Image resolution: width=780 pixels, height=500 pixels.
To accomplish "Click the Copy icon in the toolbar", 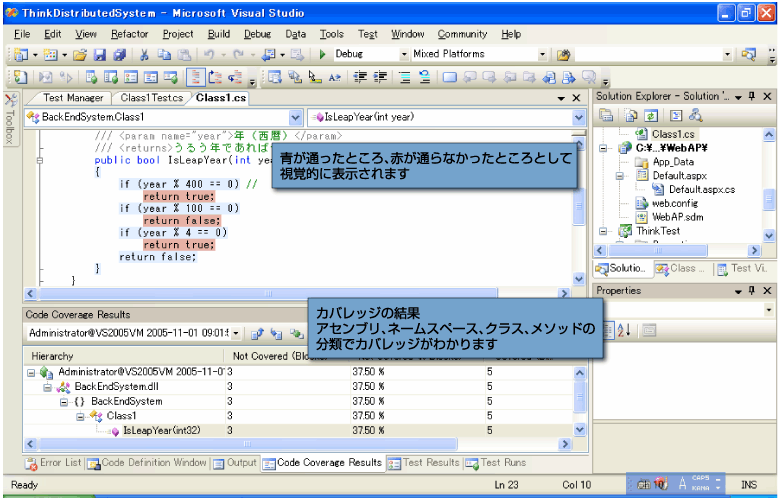I will tap(164, 54).
